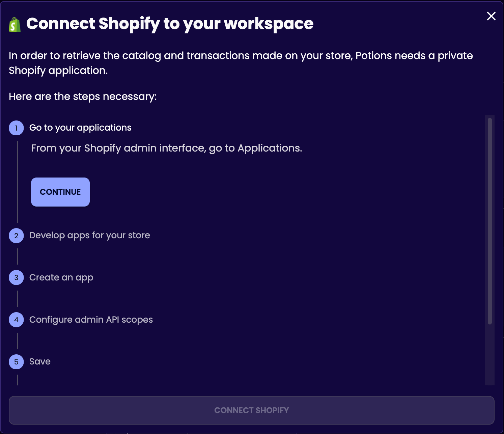Expand 'Configure admin API scopes' step
The image size is (504, 434).
pyautogui.click(x=91, y=320)
